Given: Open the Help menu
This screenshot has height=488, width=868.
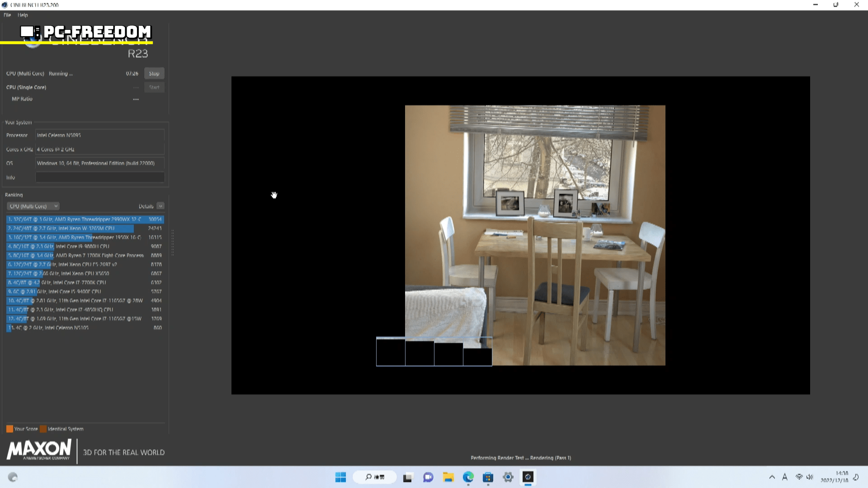Looking at the screenshot, I should pos(23,15).
